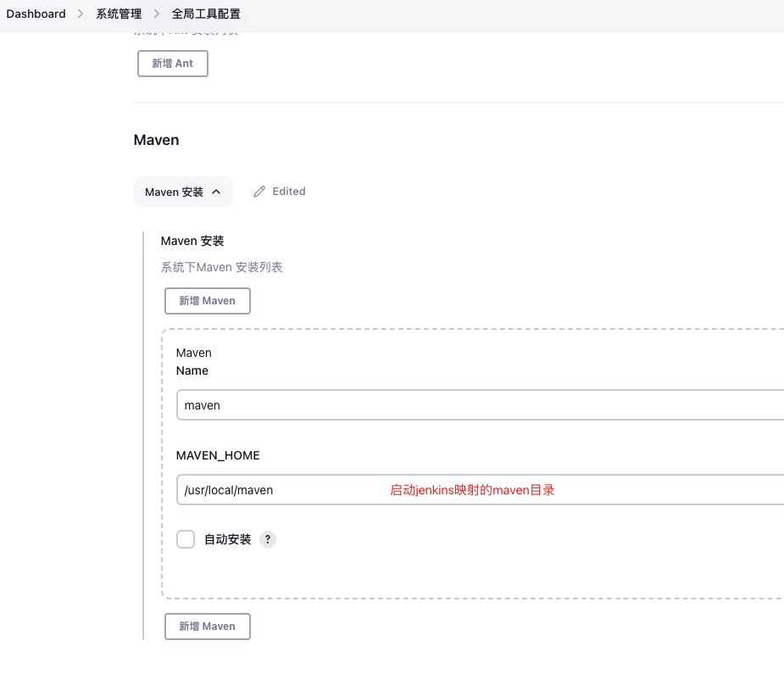Click the 新增 Ant button
Viewport: 784px width, 674px height.
(173, 64)
